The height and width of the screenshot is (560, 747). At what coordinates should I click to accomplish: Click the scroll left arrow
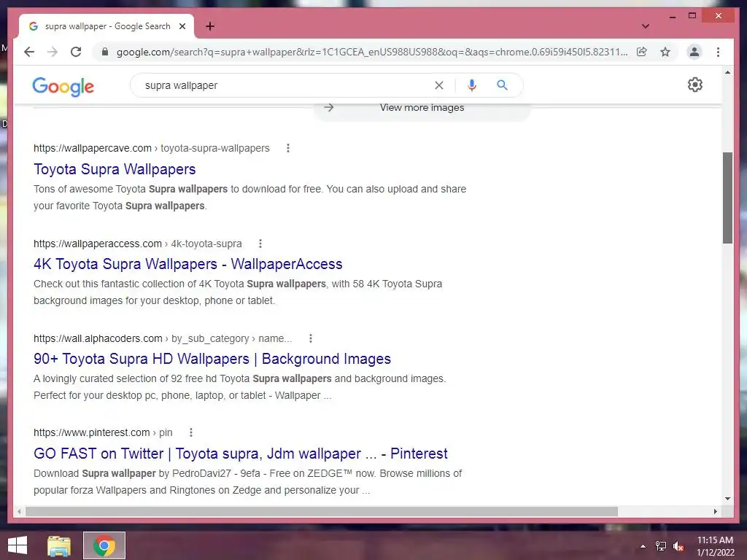19,511
